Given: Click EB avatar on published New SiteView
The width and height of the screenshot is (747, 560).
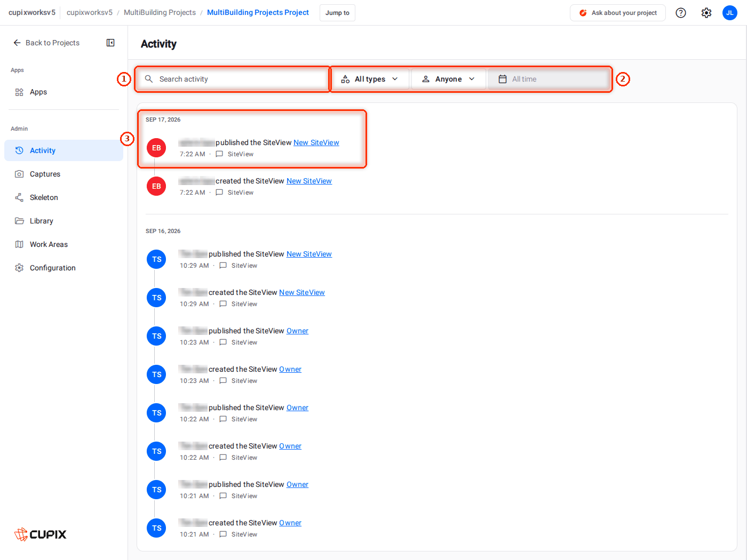Looking at the screenshot, I should [156, 148].
